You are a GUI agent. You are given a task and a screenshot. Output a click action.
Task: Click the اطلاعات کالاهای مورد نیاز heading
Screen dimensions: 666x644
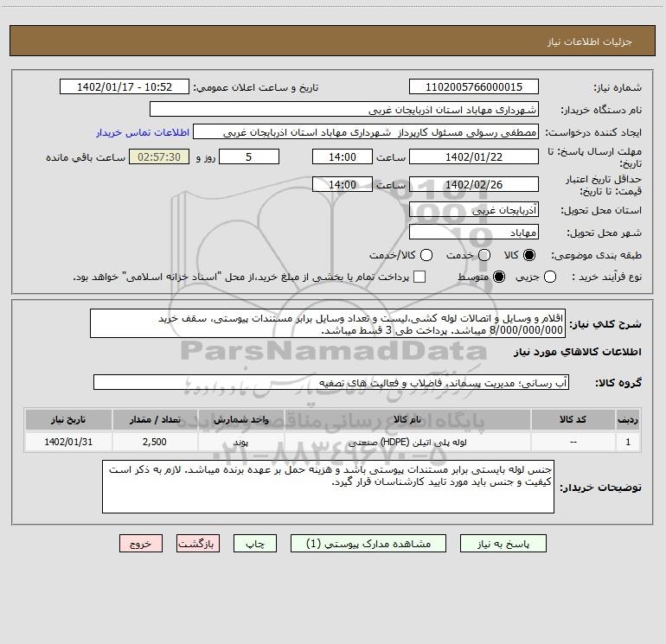pos(578,352)
